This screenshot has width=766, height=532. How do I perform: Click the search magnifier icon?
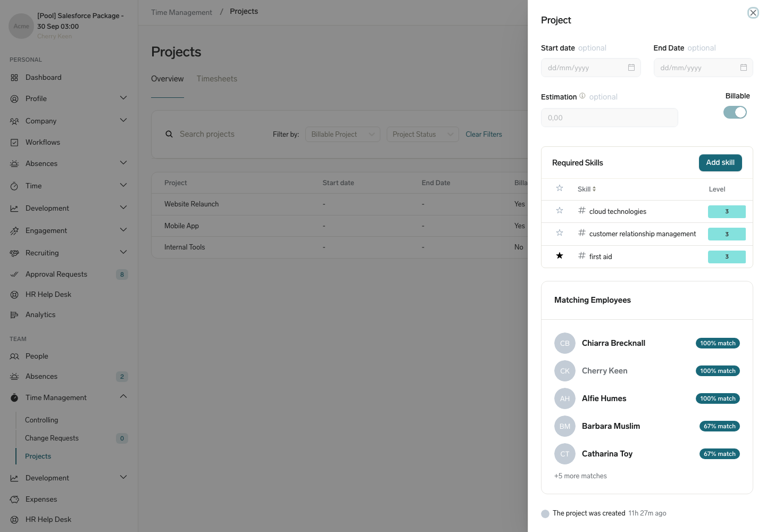pyautogui.click(x=169, y=134)
